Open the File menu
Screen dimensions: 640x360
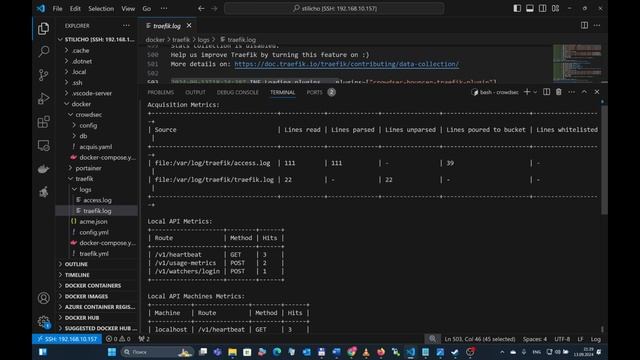coord(58,8)
